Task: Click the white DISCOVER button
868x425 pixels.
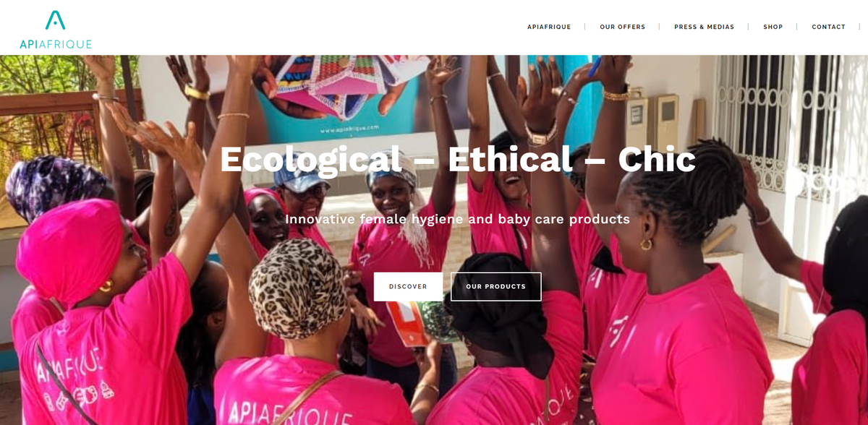Action: tap(408, 287)
